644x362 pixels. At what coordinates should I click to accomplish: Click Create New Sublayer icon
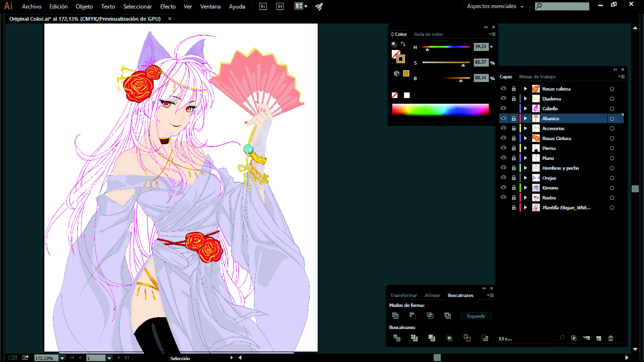pos(586,338)
